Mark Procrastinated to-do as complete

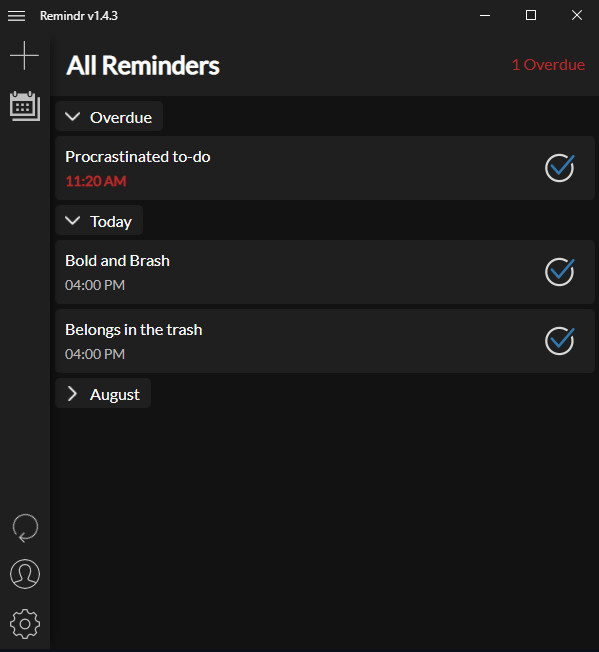click(x=560, y=168)
